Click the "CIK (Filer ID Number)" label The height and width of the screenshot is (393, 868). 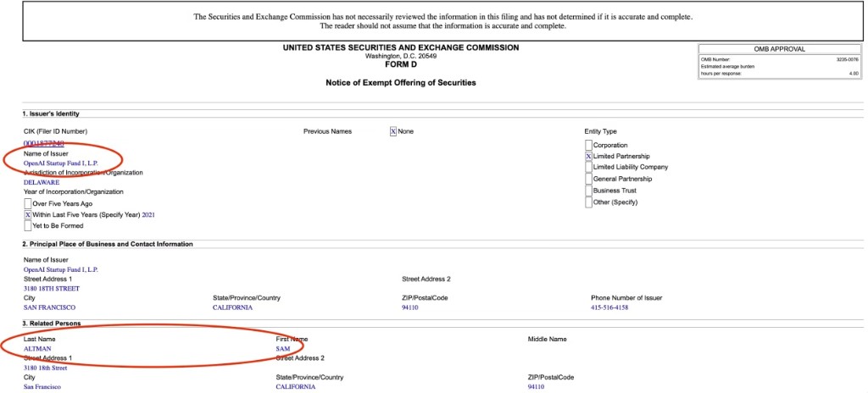55,132
